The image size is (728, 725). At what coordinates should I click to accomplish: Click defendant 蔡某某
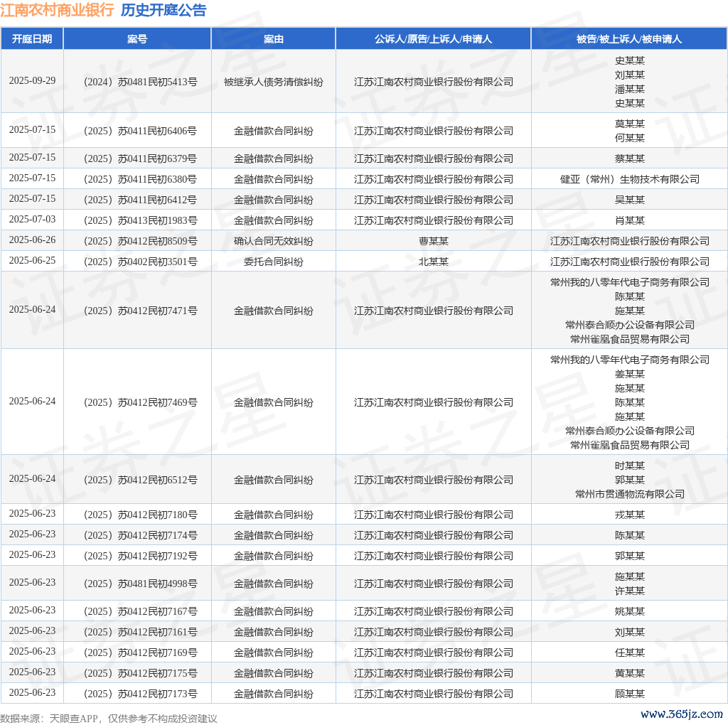(x=630, y=159)
